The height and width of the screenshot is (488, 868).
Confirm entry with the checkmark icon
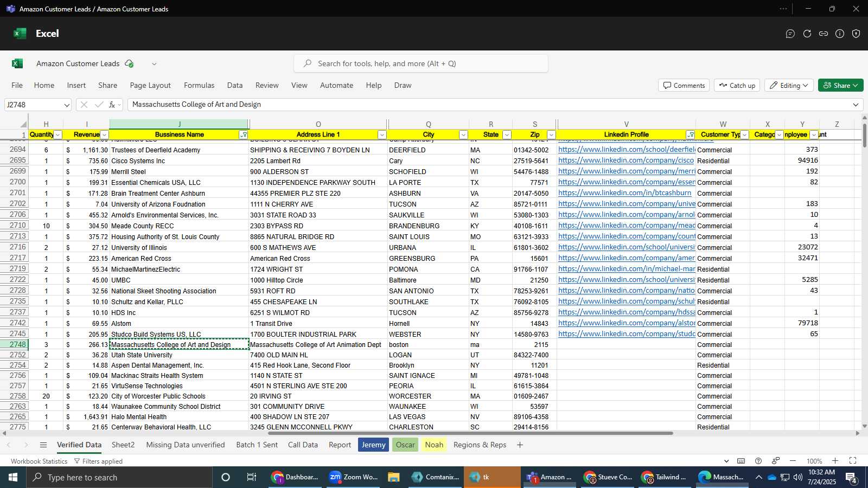tap(99, 105)
